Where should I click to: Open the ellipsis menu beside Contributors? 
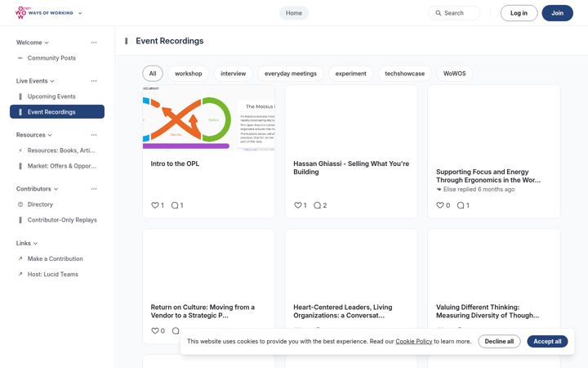click(x=94, y=189)
